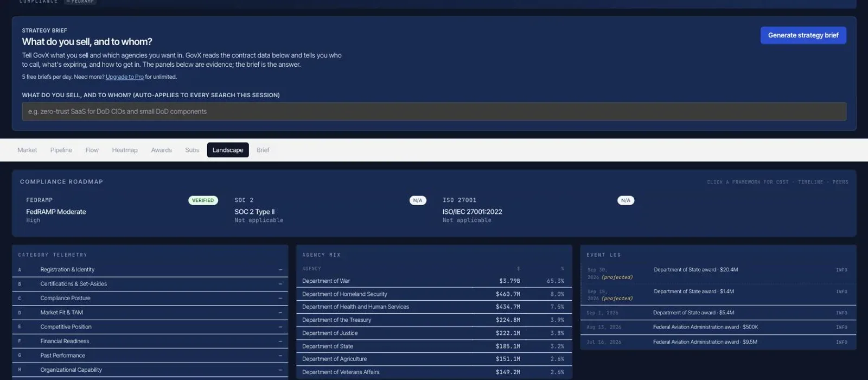
Task: Select Department of State agency row
Action: (x=434, y=346)
